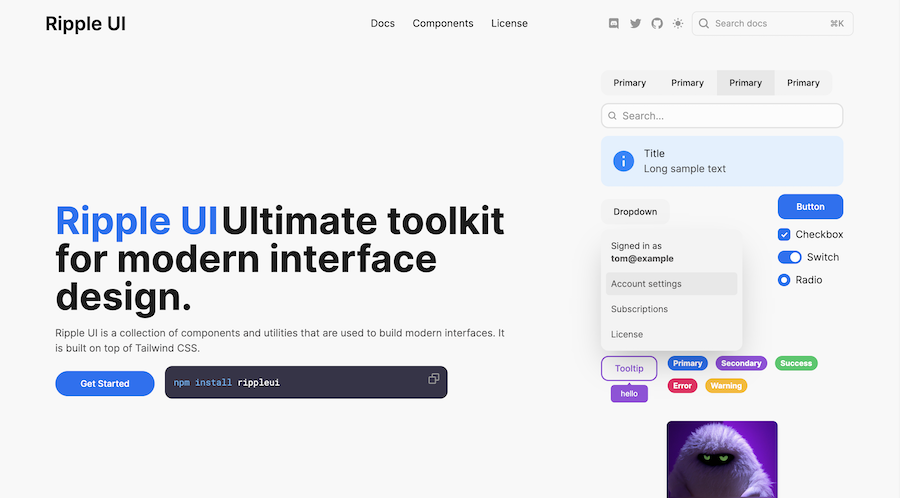Select the first Primary tab
The image size is (900, 498).
click(630, 83)
